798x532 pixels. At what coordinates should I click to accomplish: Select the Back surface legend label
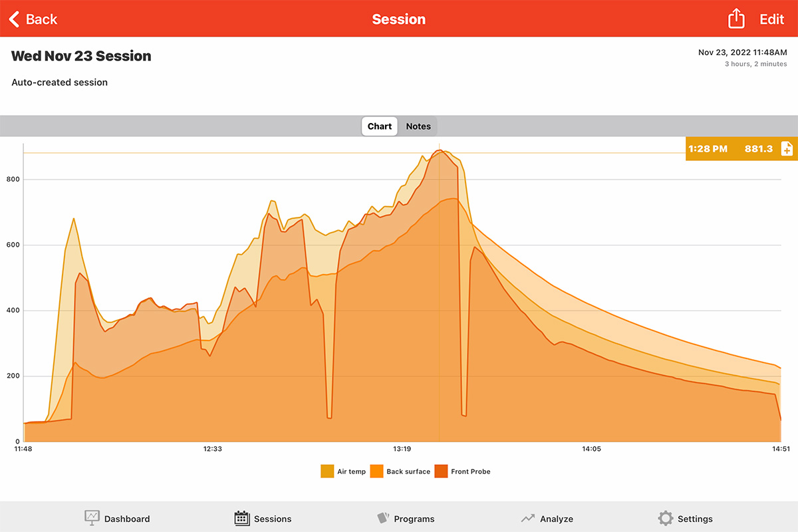pyautogui.click(x=408, y=471)
